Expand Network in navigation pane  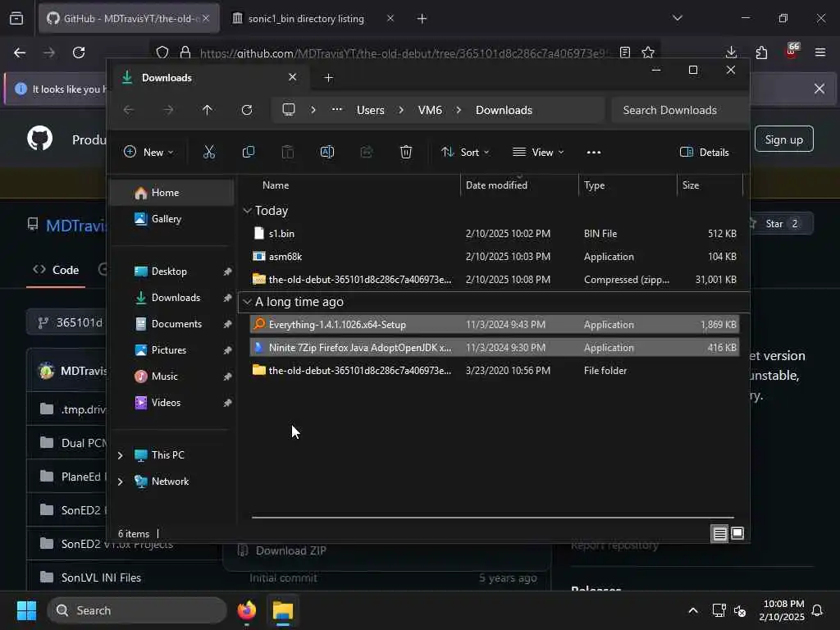point(120,482)
